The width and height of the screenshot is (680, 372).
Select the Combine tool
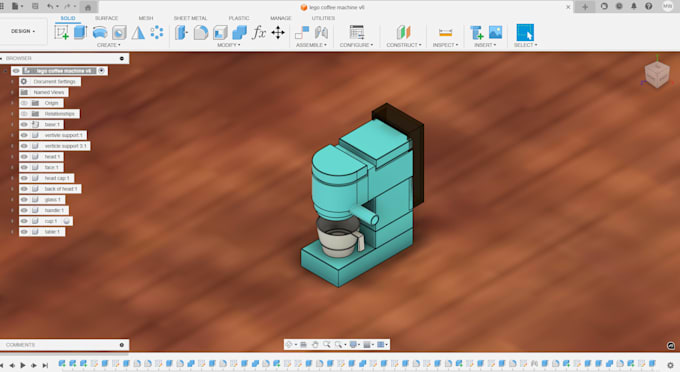239,33
